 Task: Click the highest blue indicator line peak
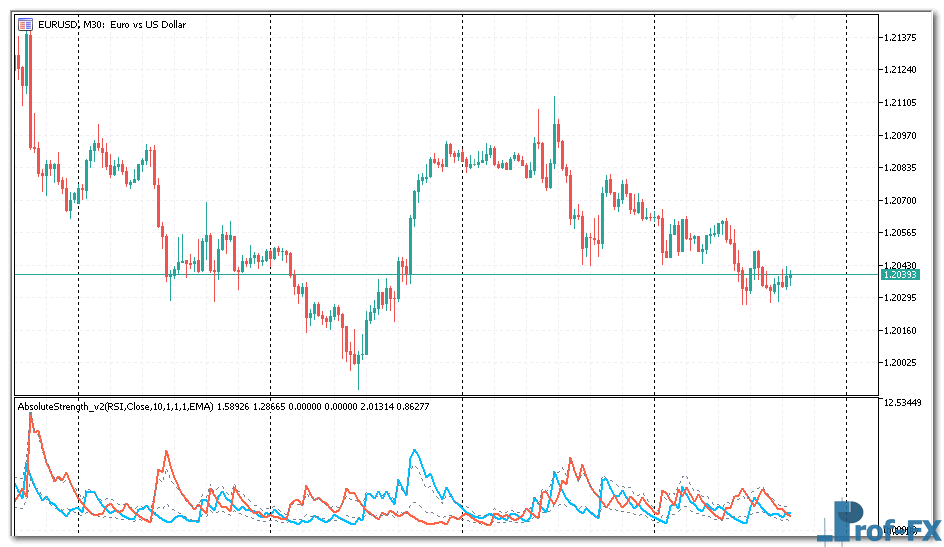point(412,452)
